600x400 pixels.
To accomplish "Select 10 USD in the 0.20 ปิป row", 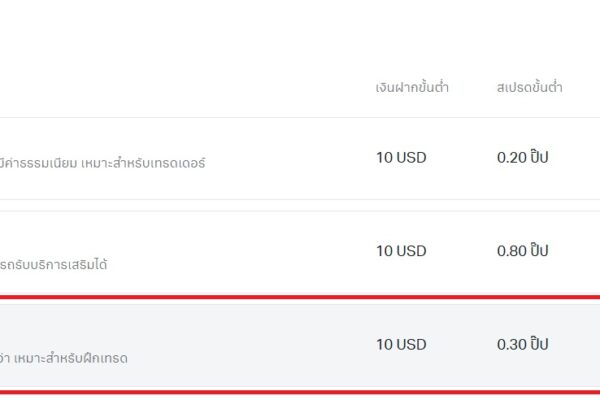I will (x=401, y=157).
